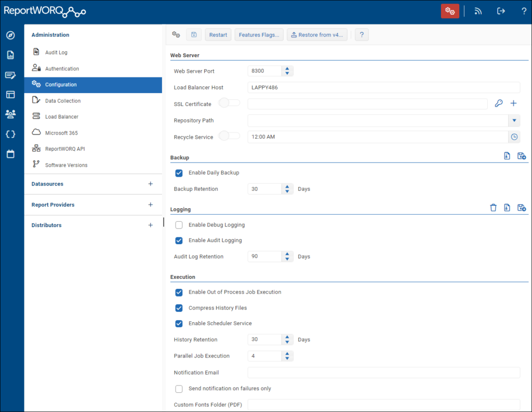
Task: Toggle the SSL Certificate switch
Action: pos(229,103)
